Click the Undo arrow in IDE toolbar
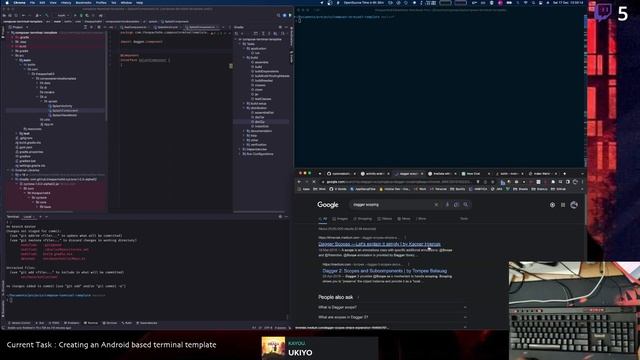The image size is (640, 360). click(23, 16)
